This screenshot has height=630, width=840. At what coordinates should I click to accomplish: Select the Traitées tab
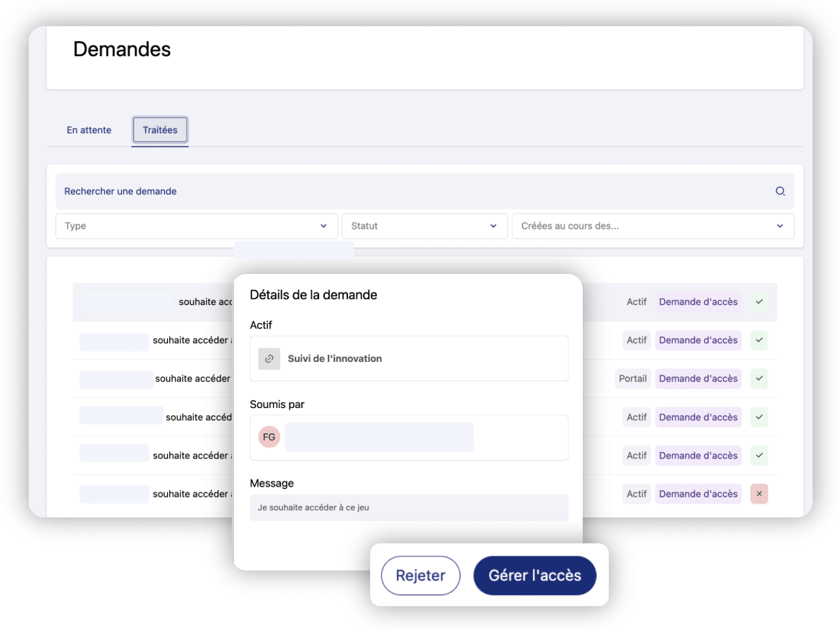tap(160, 130)
